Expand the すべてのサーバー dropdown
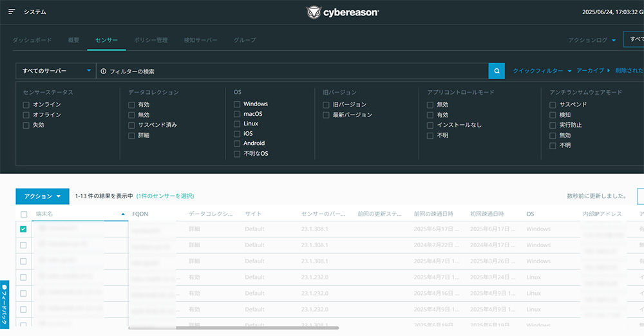 (56, 71)
